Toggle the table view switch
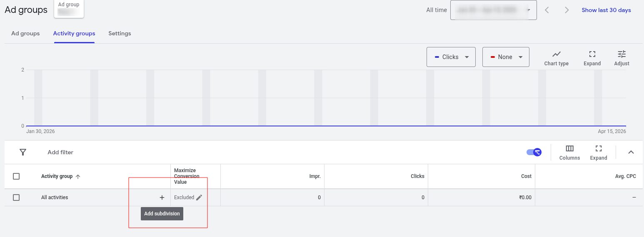The height and width of the screenshot is (237, 644). point(534,152)
